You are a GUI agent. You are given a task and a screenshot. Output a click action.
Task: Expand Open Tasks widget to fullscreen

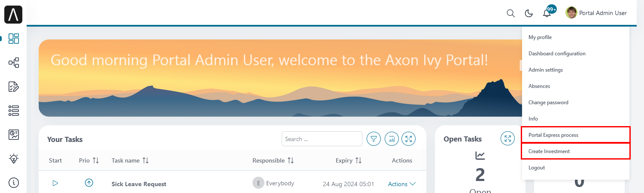(507, 139)
